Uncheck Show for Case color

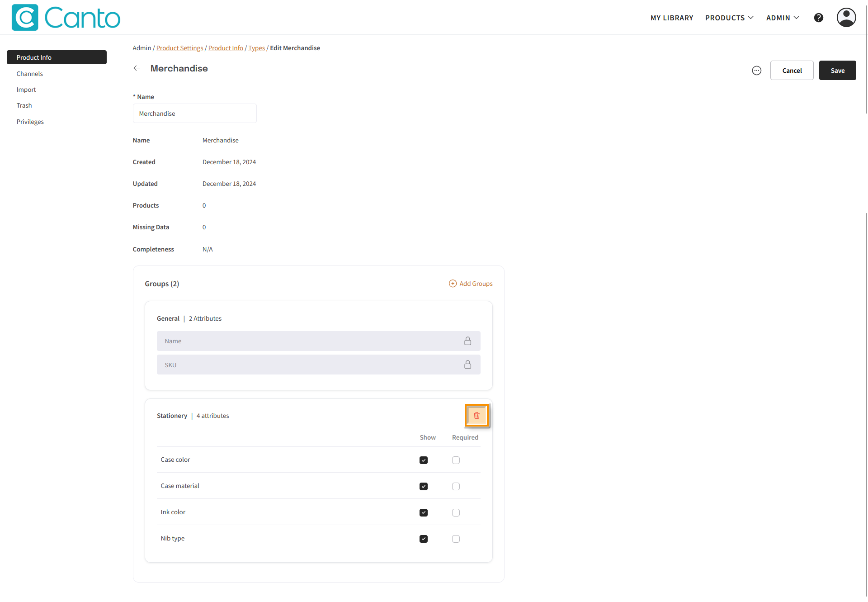[x=423, y=460]
